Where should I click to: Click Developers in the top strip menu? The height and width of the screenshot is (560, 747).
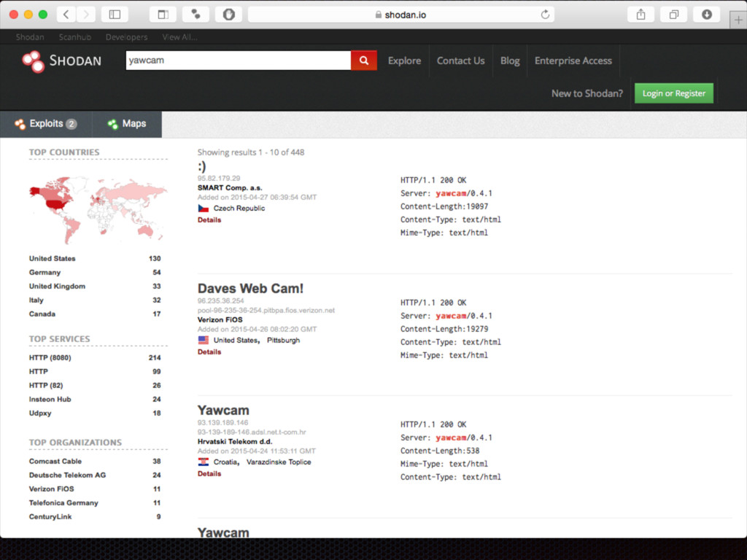point(127,37)
